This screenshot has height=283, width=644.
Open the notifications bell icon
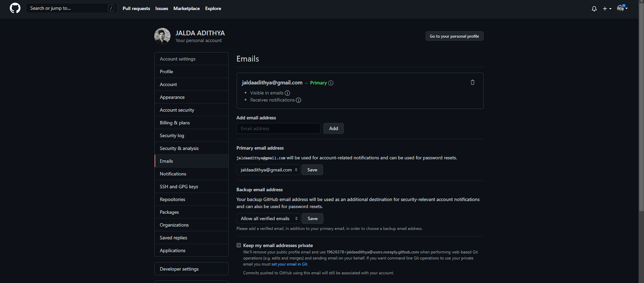pyautogui.click(x=594, y=8)
